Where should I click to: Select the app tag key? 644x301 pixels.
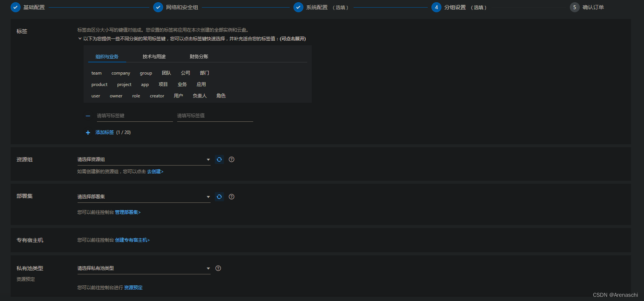pos(145,84)
